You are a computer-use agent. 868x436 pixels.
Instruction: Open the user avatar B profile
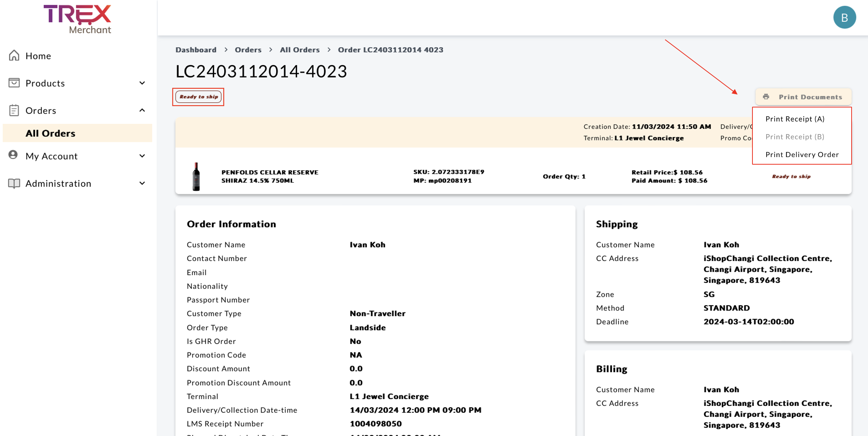click(x=844, y=18)
